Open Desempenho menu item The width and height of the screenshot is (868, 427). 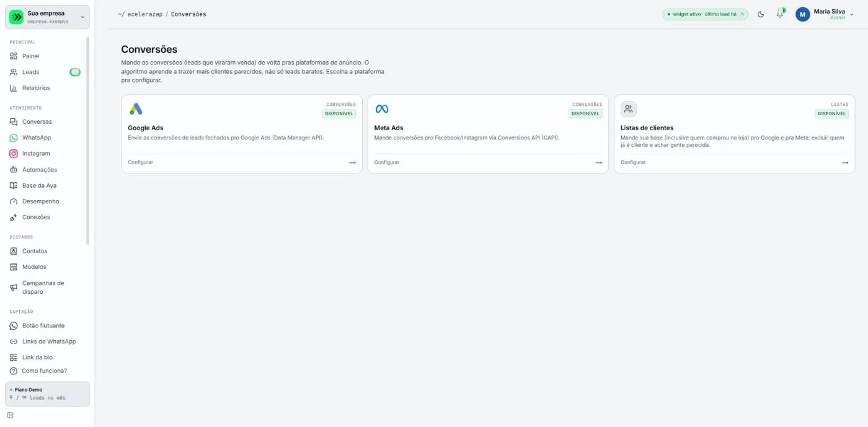pyautogui.click(x=41, y=201)
